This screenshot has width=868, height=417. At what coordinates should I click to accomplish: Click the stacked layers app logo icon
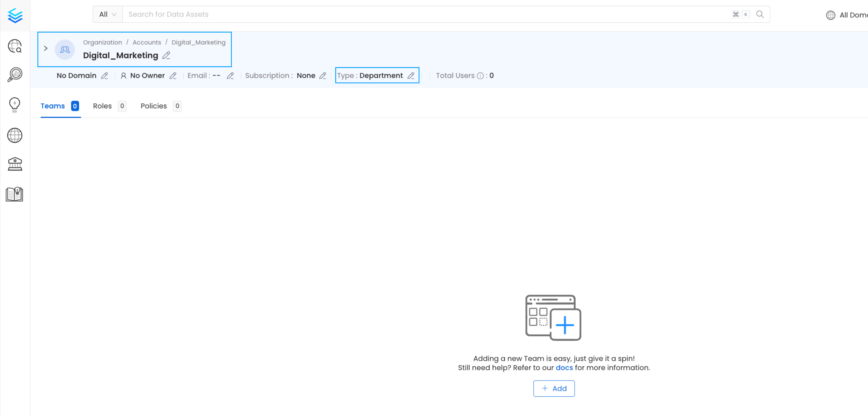click(15, 15)
